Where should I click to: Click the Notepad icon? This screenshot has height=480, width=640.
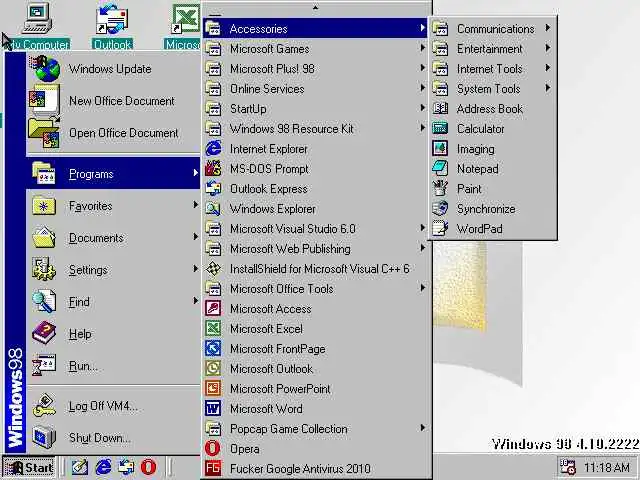[440, 169]
